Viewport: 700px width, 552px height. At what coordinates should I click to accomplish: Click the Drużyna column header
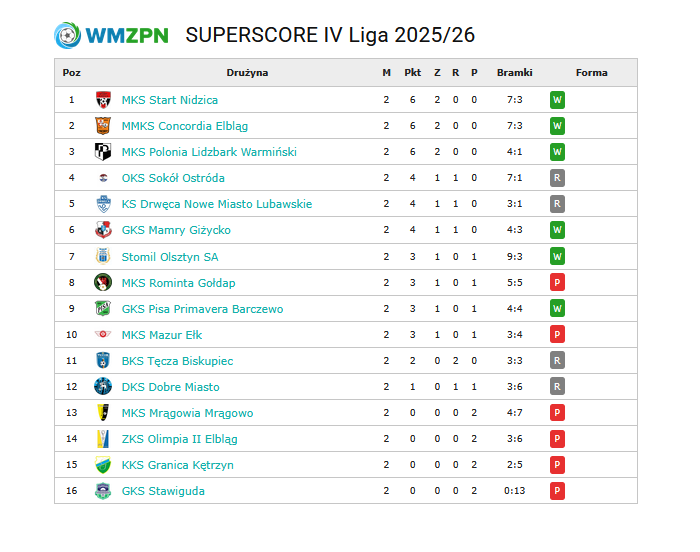click(247, 73)
